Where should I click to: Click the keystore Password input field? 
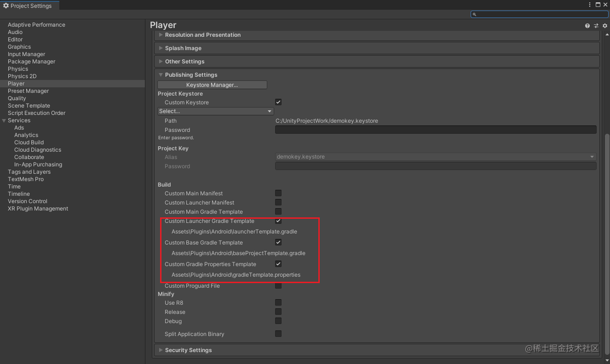[x=436, y=130]
